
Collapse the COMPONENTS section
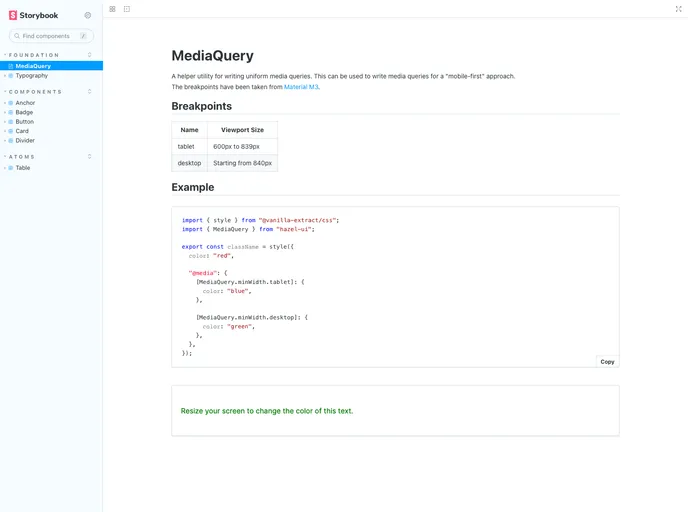pos(35,92)
